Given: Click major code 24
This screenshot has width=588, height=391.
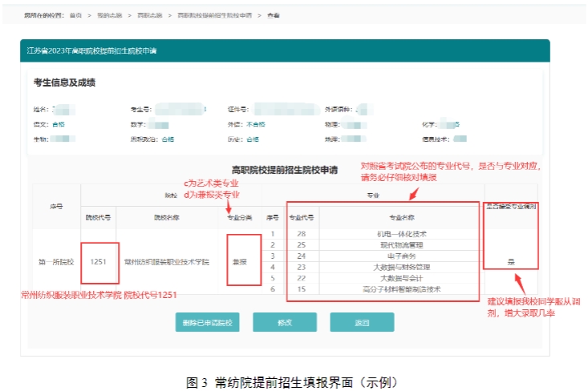Looking at the screenshot, I should pos(302,256).
